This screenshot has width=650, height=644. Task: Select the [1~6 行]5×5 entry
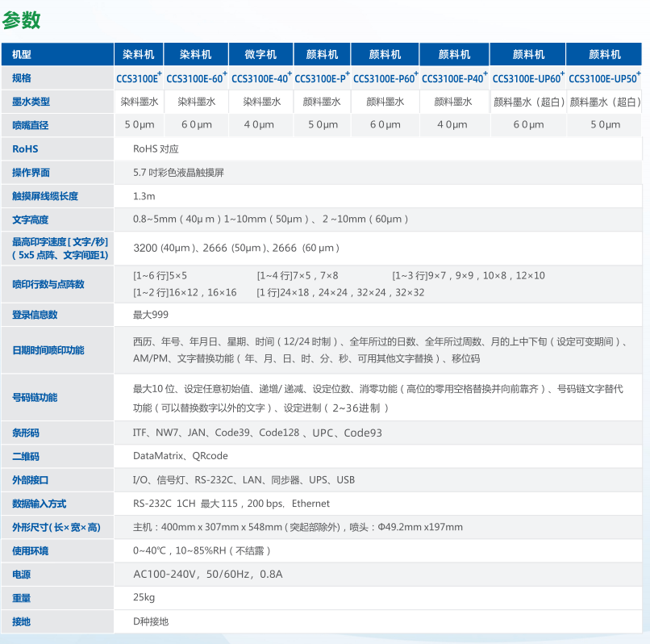click(x=160, y=275)
